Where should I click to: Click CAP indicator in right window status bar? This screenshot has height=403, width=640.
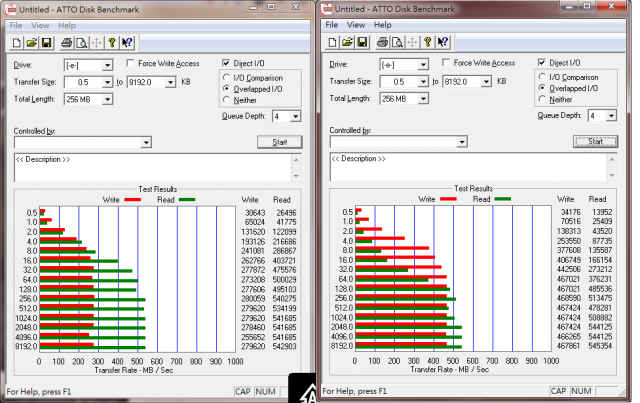[x=558, y=391]
